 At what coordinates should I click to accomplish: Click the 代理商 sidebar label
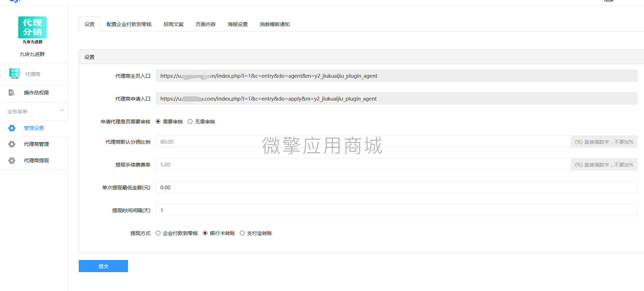click(x=33, y=74)
